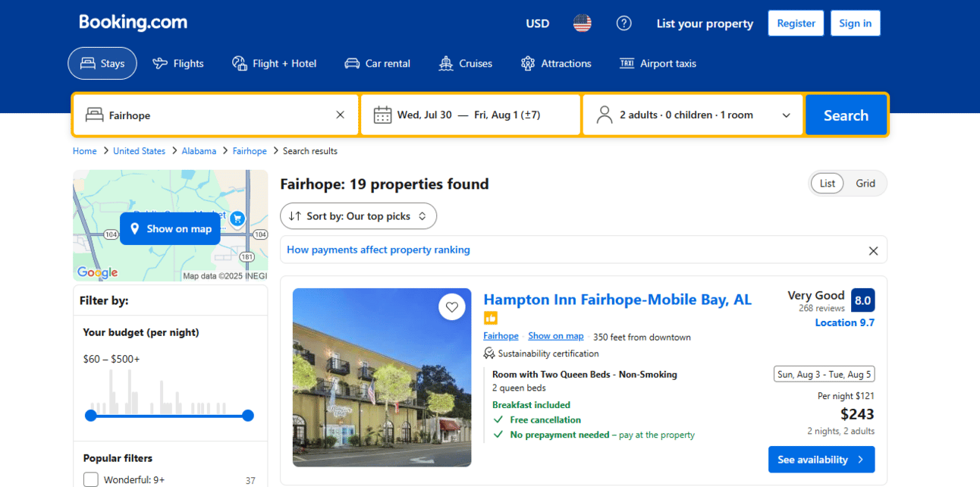Open the Sort by: Our top picks dropdown
The width and height of the screenshot is (980, 487).
[x=359, y=216]
